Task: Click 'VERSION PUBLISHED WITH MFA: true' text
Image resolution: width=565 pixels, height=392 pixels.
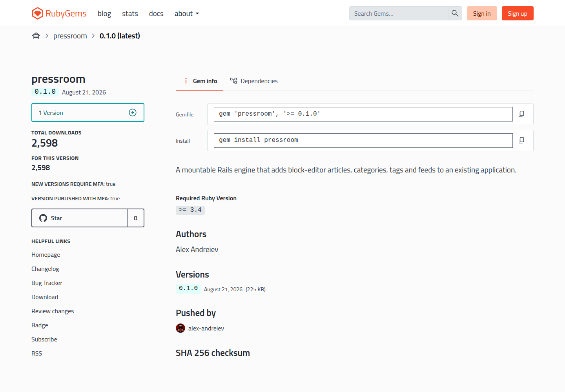Action: click(x=76, y=199)
